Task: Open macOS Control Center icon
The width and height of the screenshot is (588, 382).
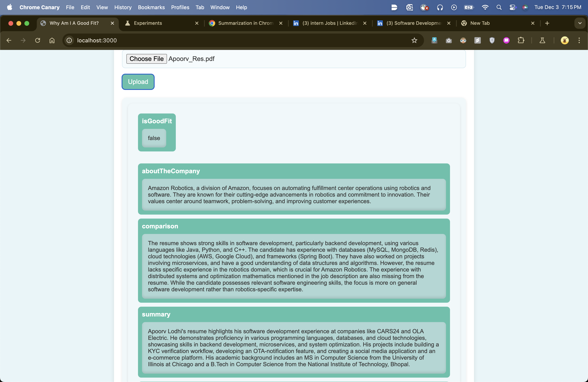Action: point(512,7)
